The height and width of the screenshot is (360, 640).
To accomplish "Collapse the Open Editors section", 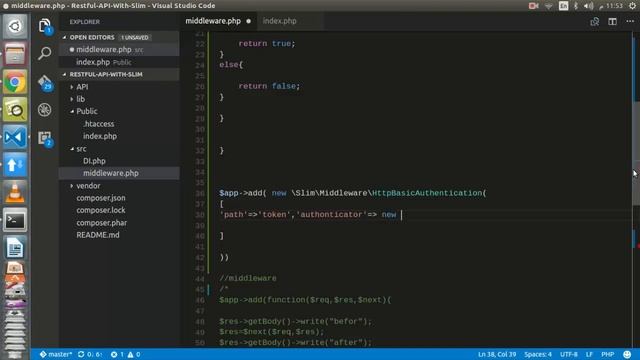I will tap(92, 37).
